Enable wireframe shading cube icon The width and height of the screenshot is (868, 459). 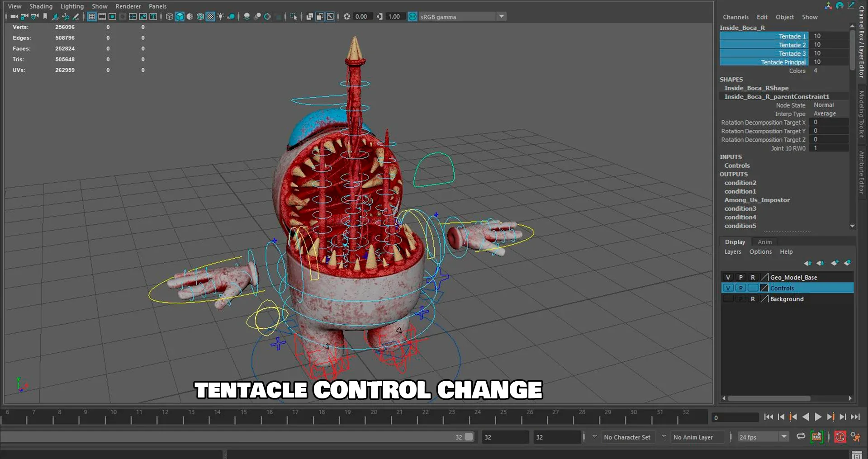pos(170,17)
